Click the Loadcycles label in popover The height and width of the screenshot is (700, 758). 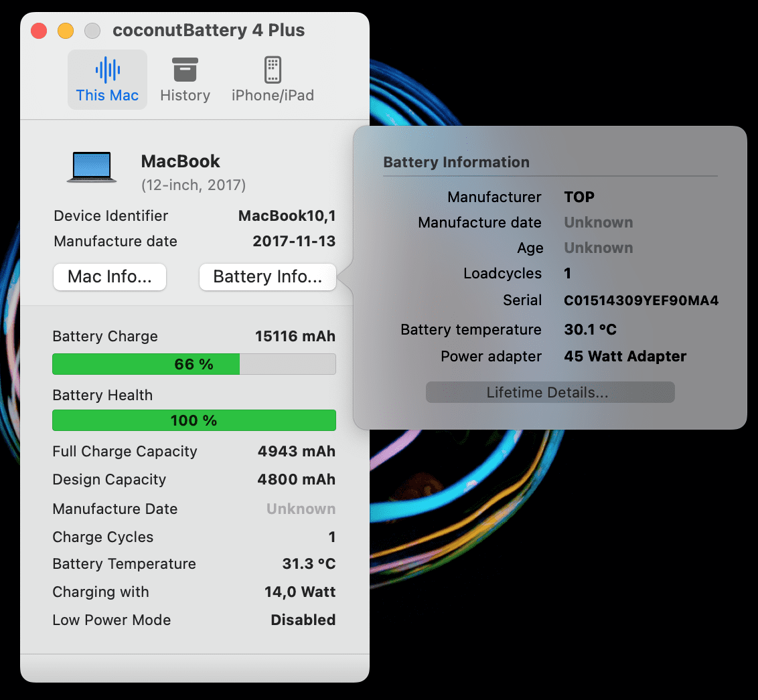point(502,274)
